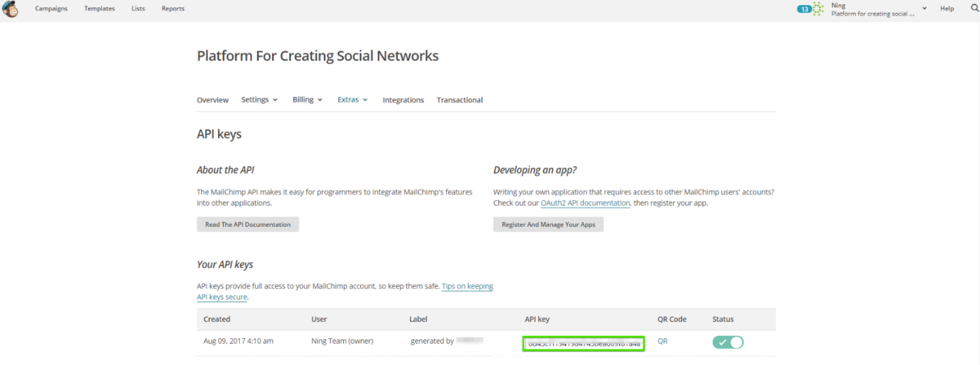Click the 'QR Code' column header
This screenshot has width=980, height=365.
click(672, 320)
